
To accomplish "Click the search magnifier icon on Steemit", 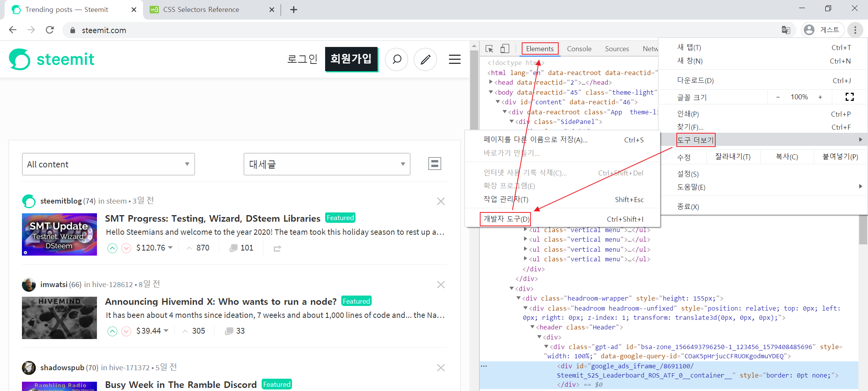I will point(396,59).
